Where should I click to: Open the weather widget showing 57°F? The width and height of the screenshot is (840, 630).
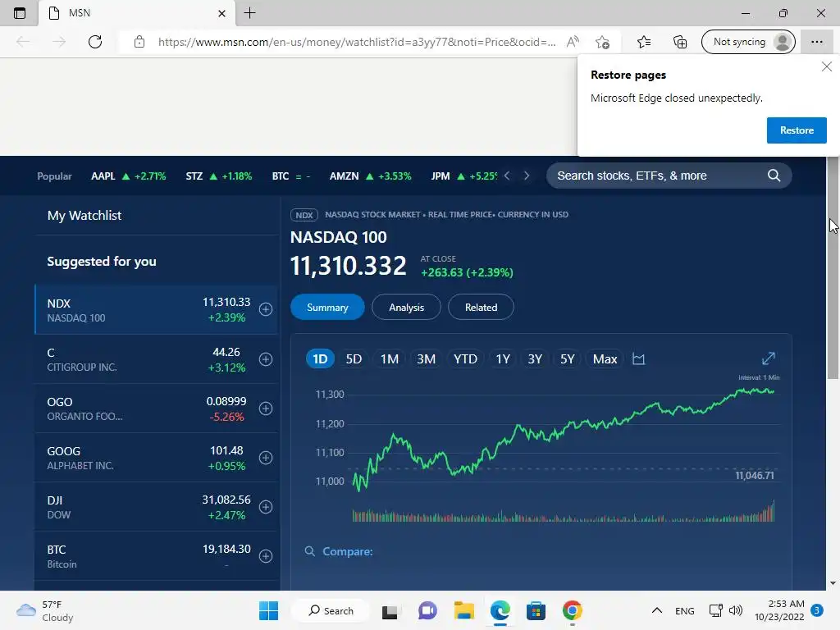click(45, 610)
